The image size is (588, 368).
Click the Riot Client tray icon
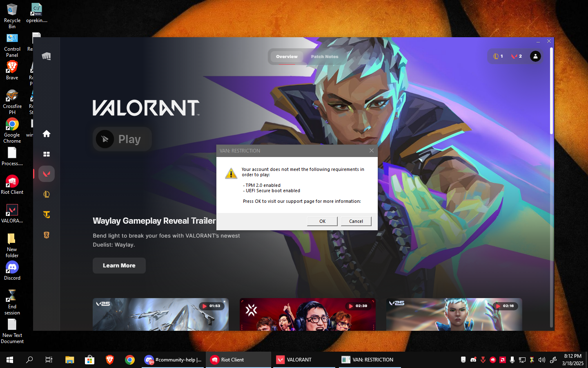point(493,360)
